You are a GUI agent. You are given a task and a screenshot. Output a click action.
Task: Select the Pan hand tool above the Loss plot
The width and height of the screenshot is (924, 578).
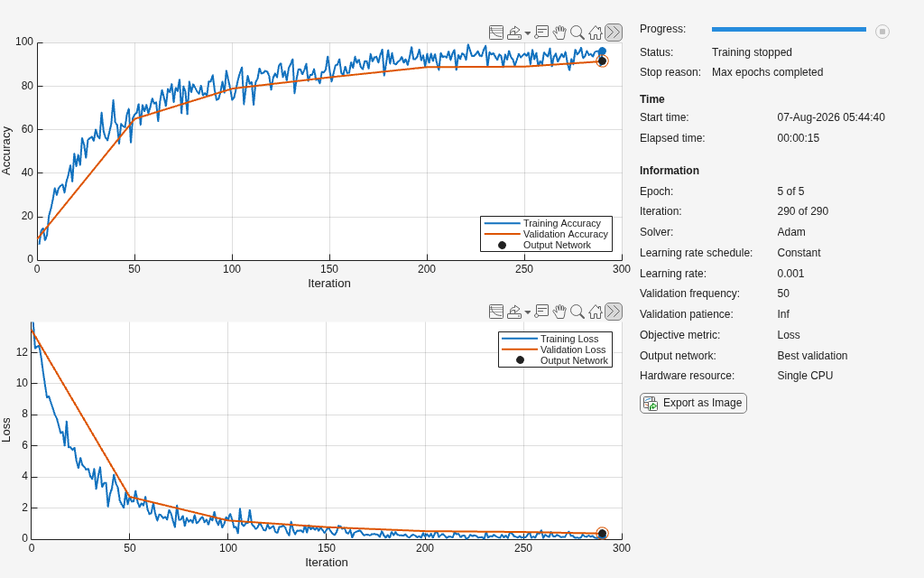[x=559, y=312]
